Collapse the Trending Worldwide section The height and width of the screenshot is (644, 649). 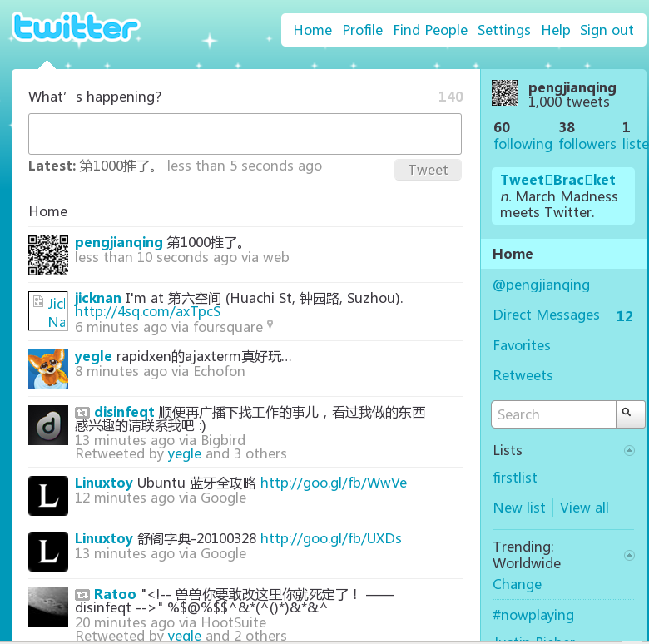(x=629, y=555)
